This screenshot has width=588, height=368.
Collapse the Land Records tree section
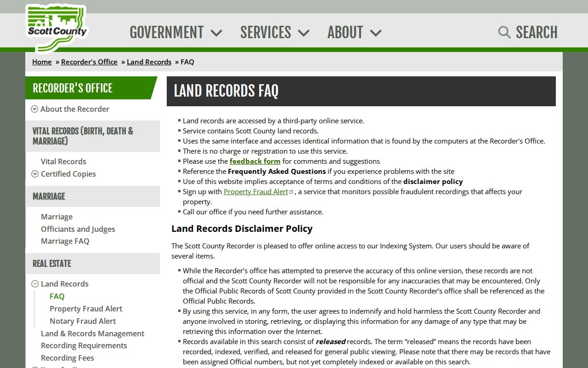point(34,284)
